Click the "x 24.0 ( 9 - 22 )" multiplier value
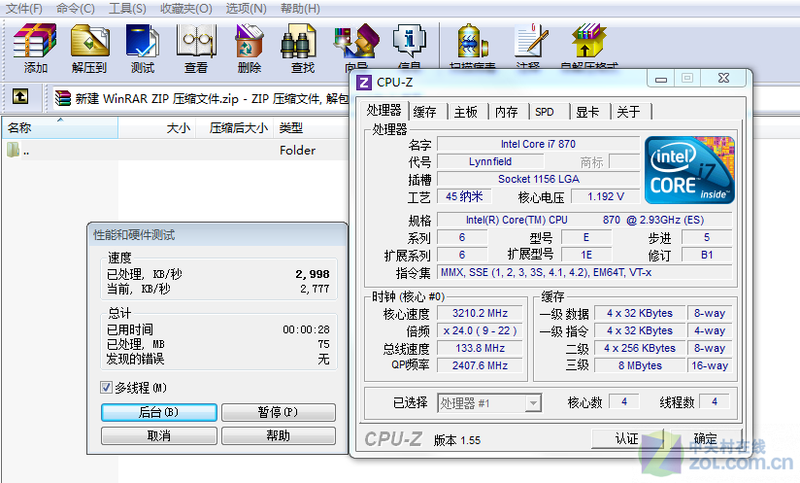Screen dimensions: 800x483 tap(480, 331)
